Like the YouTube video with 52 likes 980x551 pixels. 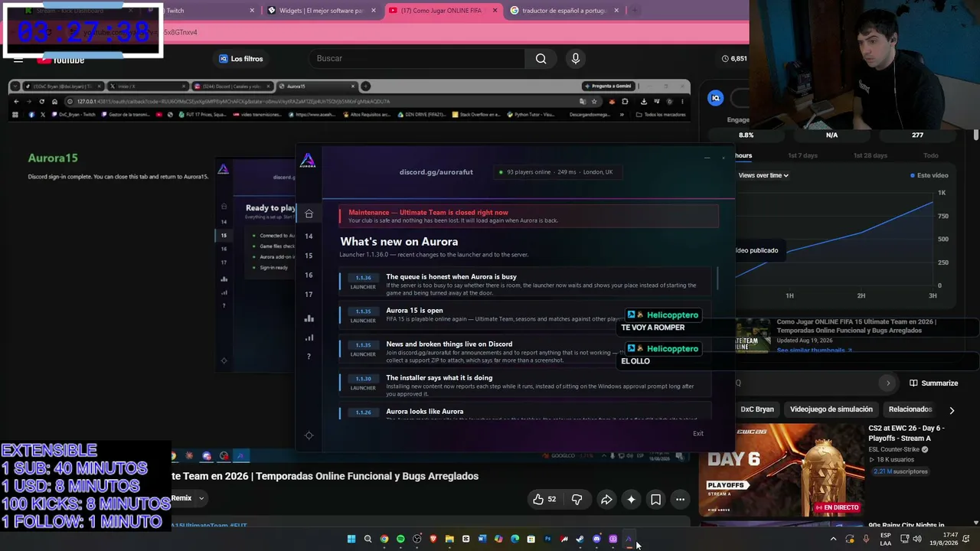(544, 500)
